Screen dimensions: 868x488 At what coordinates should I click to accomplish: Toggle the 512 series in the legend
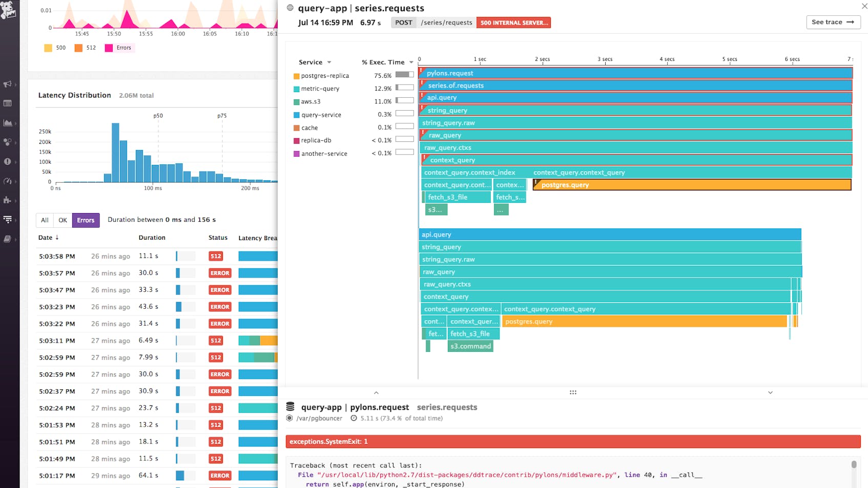point(85,48)
